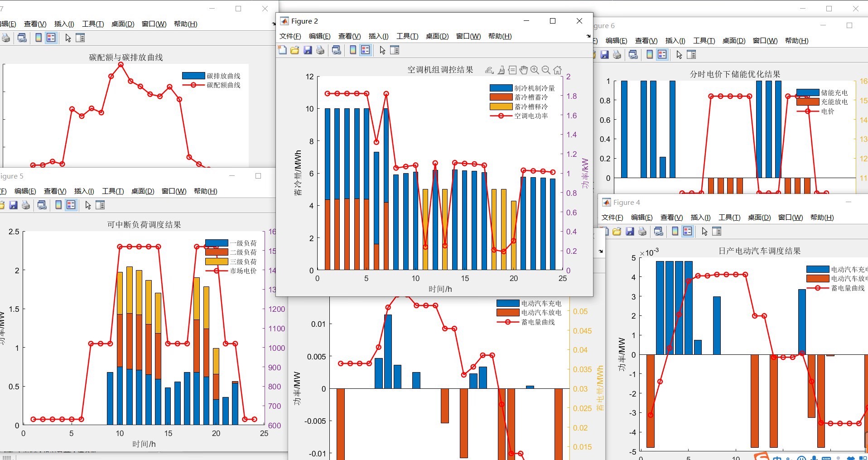
Task: Activate Zoom In tool above Figure 2 plot
Action: 535,70
